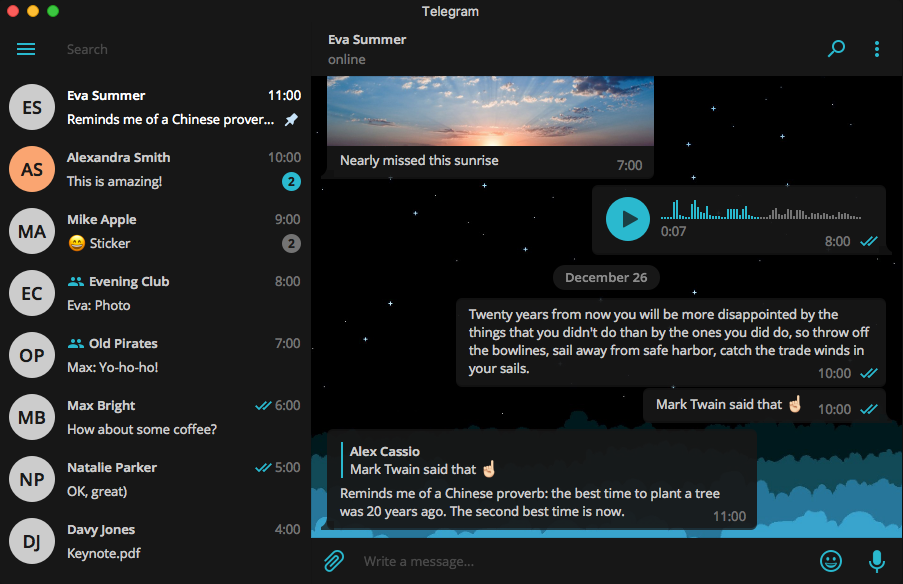Click the Write a message field
Screen dimensions: 903x584
pyautogui.click(x=585, y=561)
